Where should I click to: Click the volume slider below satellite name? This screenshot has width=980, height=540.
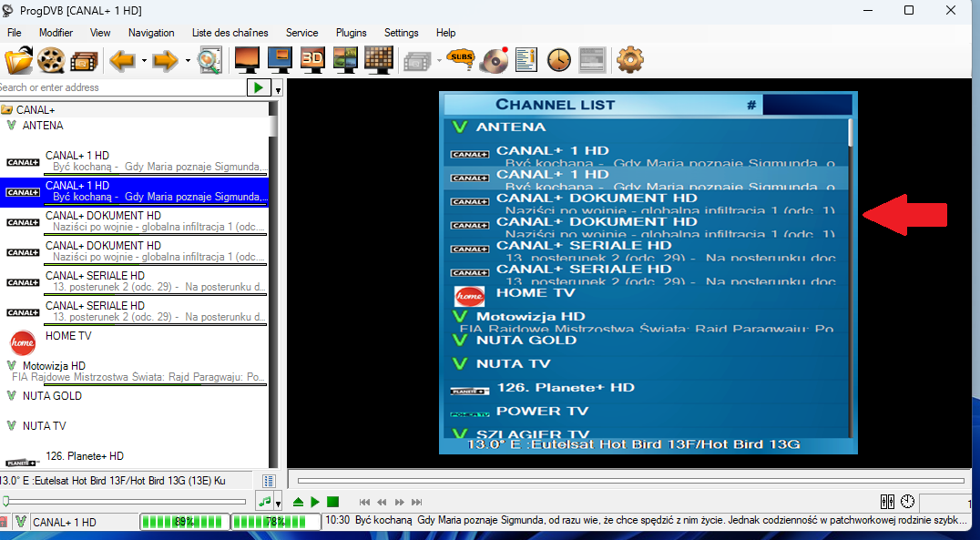coord(125,501)
